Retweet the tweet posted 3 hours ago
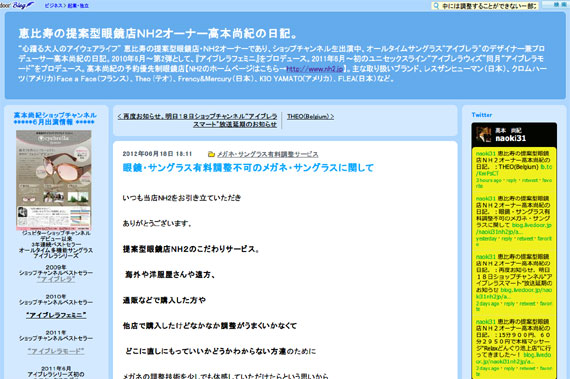This screenshot has height=379, width=570. [530, 180]
